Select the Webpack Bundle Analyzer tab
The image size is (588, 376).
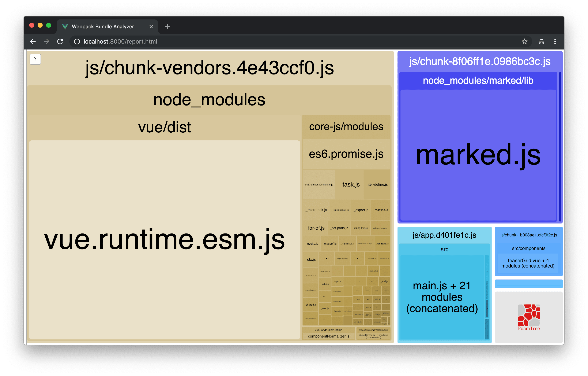pyautogui.click(x=103, y=27)
